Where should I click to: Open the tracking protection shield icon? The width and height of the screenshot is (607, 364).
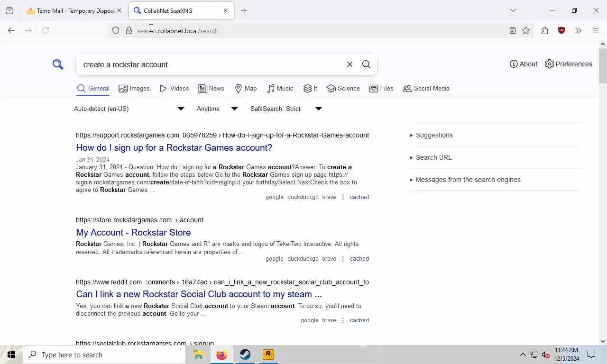[115, 31]
